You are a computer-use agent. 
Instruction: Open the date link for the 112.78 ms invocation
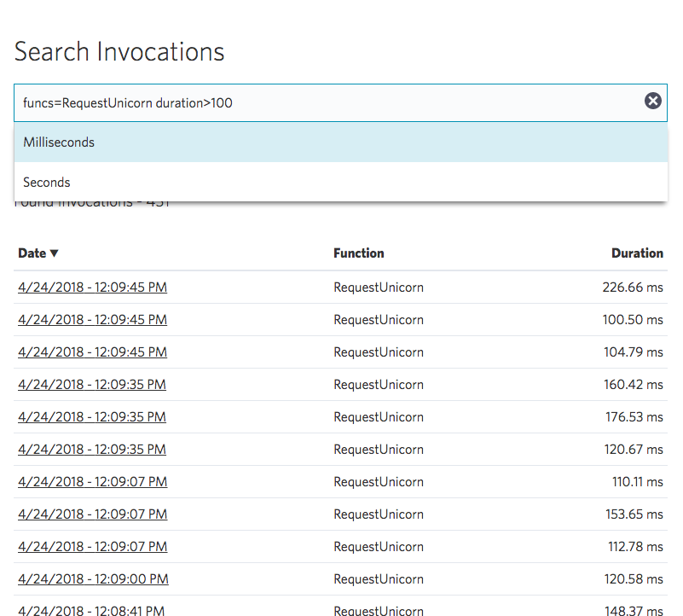[92, 547]
